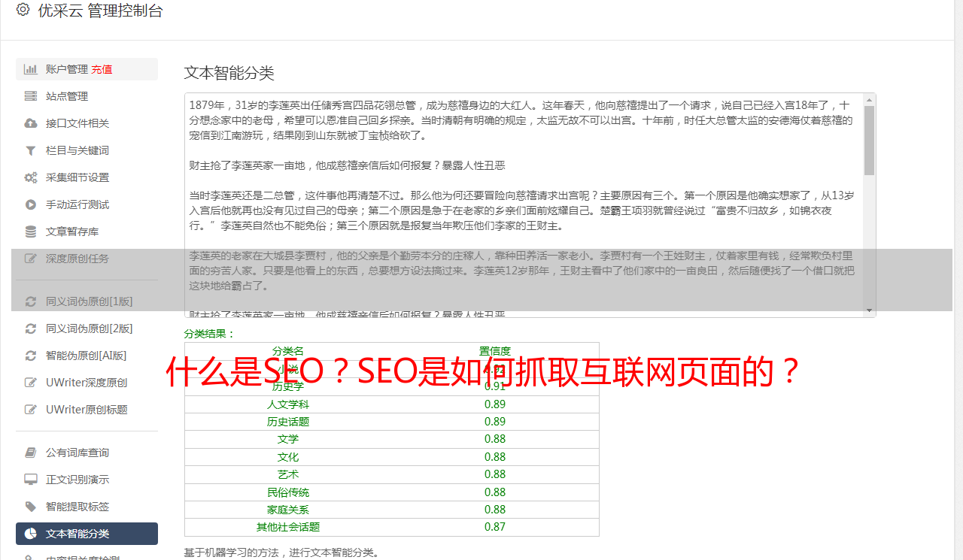Open 深度原创任务
The width and height of the screenshot is (963, 560).
pyautogui.click(x=87, y=259)
